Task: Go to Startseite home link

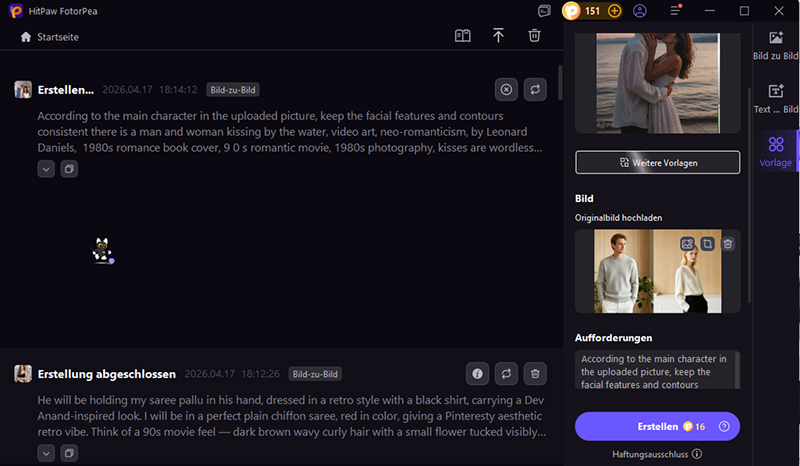Action: [49, 37]
